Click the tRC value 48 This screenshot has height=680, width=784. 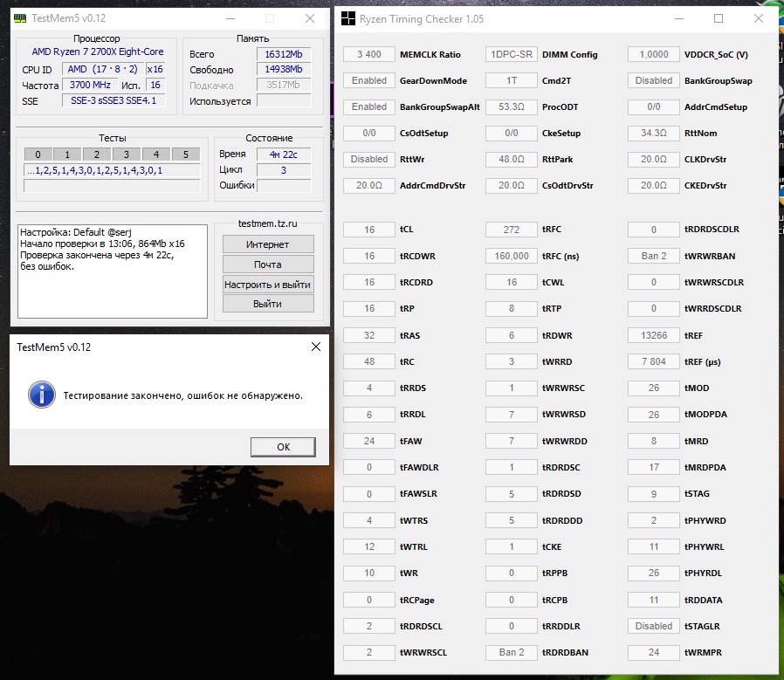point(369,361)
